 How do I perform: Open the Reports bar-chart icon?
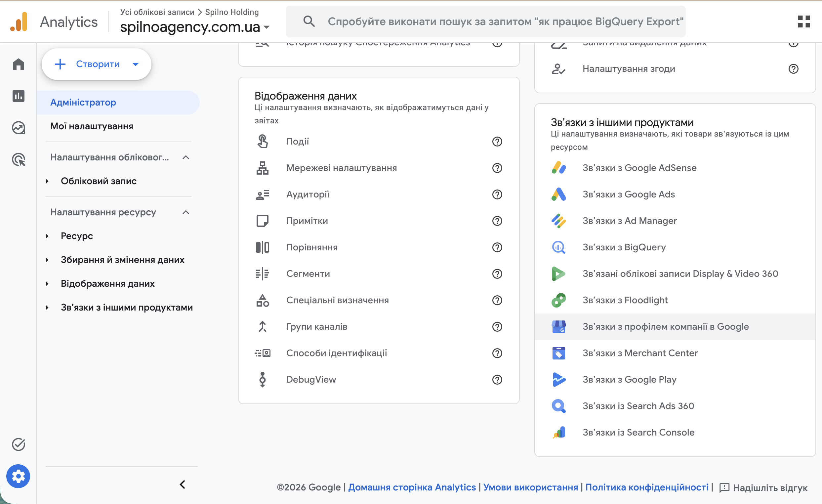[18, 96]
